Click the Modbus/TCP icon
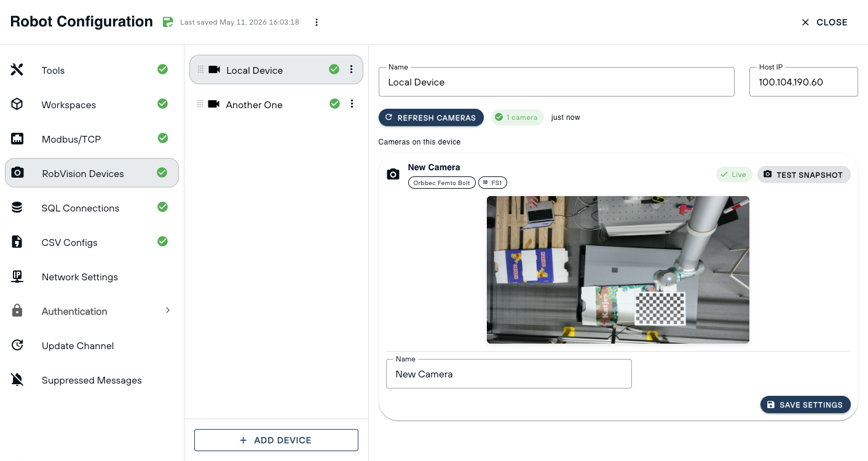The height and width of the screenshot is (461, 868). click(x=17, y=139)
